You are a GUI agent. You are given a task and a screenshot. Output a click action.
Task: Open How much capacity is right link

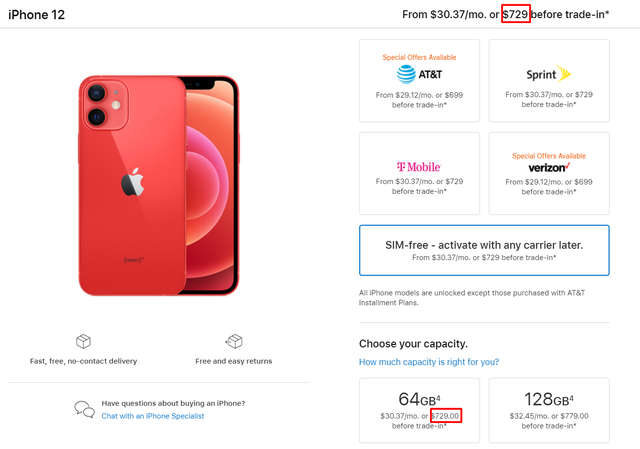pyautogui.click(x=428, y=362)
